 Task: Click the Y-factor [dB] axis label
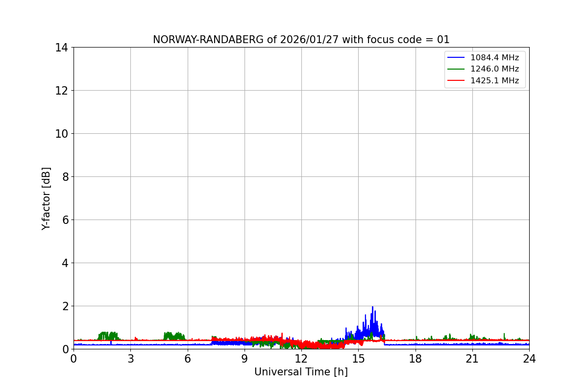tap(46, 198)
